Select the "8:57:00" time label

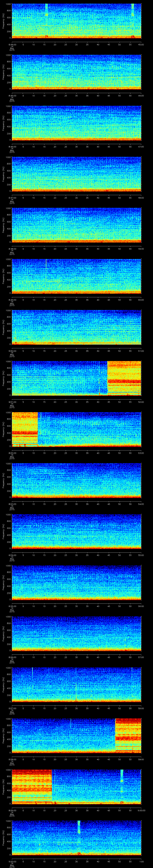[12, 708]
